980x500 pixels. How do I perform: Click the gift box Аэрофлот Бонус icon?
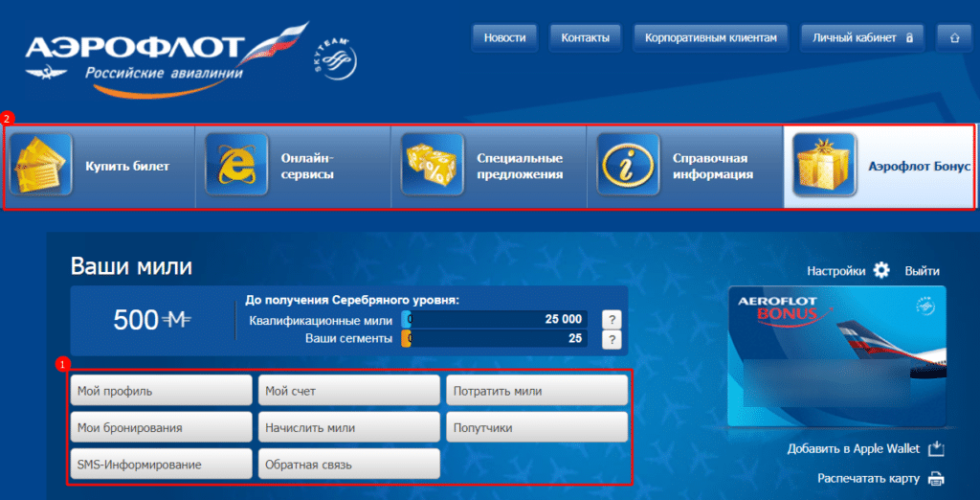pyautogui.click(x=824, y=165)
